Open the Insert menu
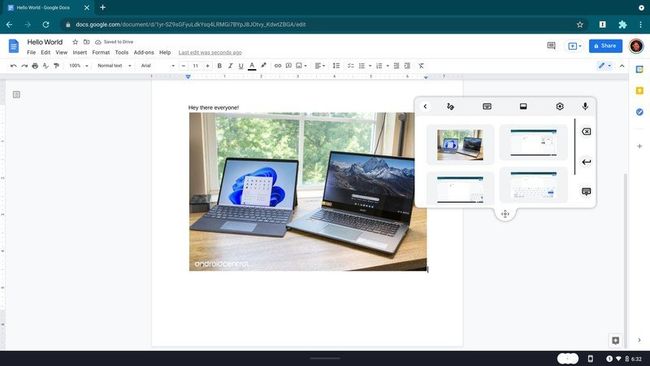This screenshot has width=650, height=366. pyautogui.click(x=80, y=53)
